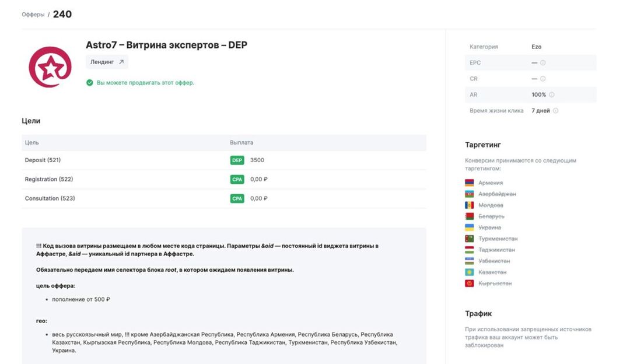The image size is (630, 364).
Task: Click the offer number 240 heading
Action: 62,15
